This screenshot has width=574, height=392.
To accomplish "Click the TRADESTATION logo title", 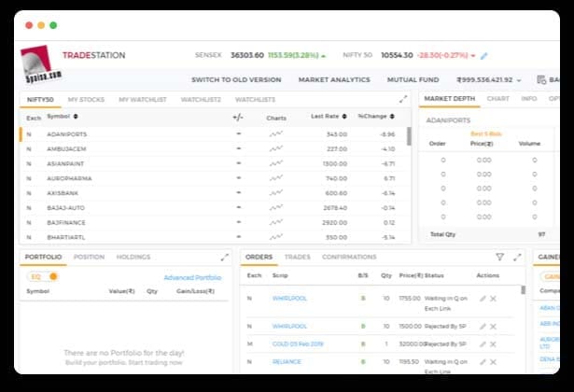I will (x=93, y=55).
